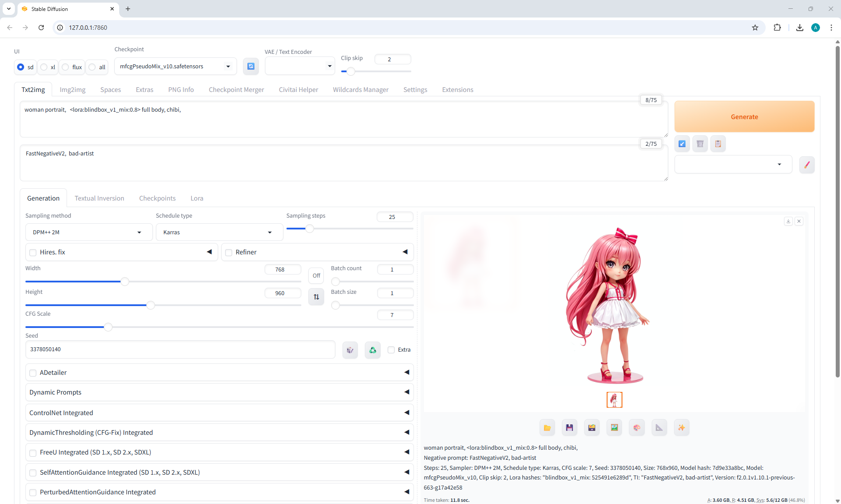
Task: Select the xl UI radio button
Action: [44, 67]
